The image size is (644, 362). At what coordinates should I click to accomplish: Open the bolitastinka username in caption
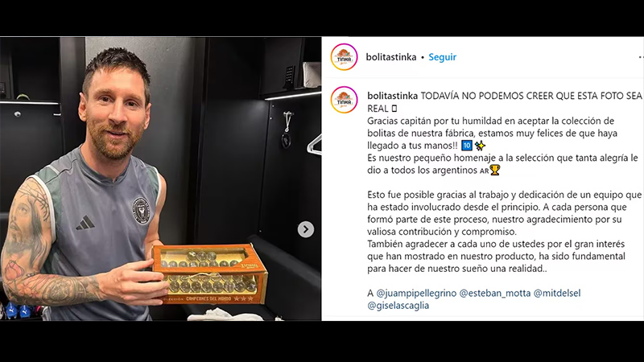pyautogui.click(x=393, y=96)
